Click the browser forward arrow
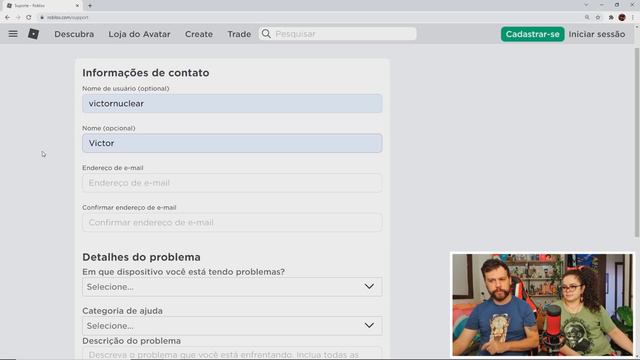640x360 pixels. pos(18,17)
